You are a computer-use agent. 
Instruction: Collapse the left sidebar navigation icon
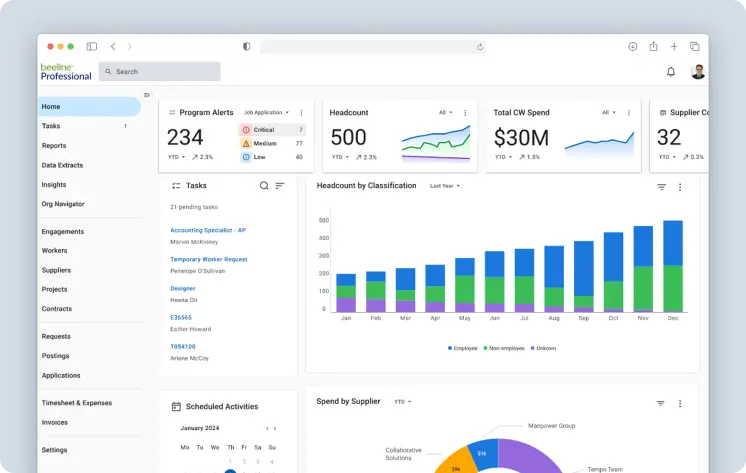[147, 95]
